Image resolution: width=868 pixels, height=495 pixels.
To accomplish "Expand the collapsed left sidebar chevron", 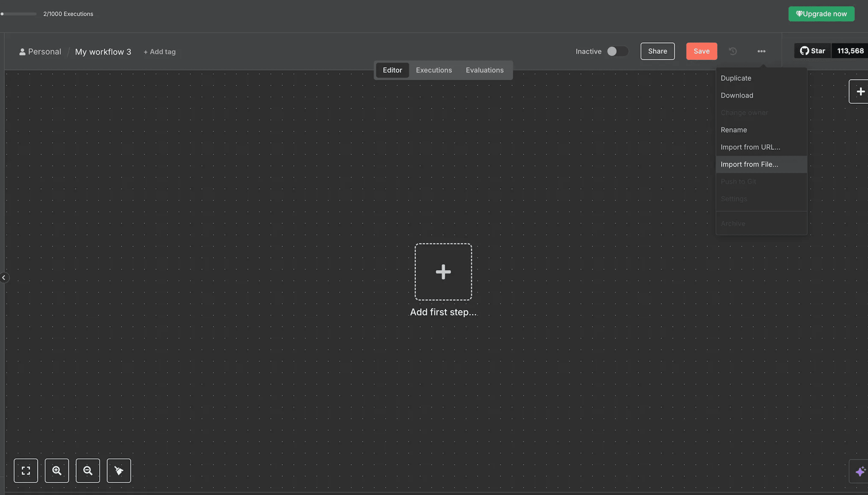I will pyautogui.click(x=4, y=278).
